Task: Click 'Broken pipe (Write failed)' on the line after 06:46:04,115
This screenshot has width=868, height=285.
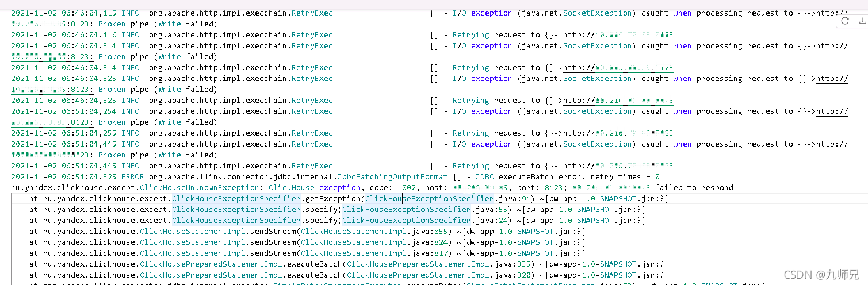Action: [x=158, y=24]
